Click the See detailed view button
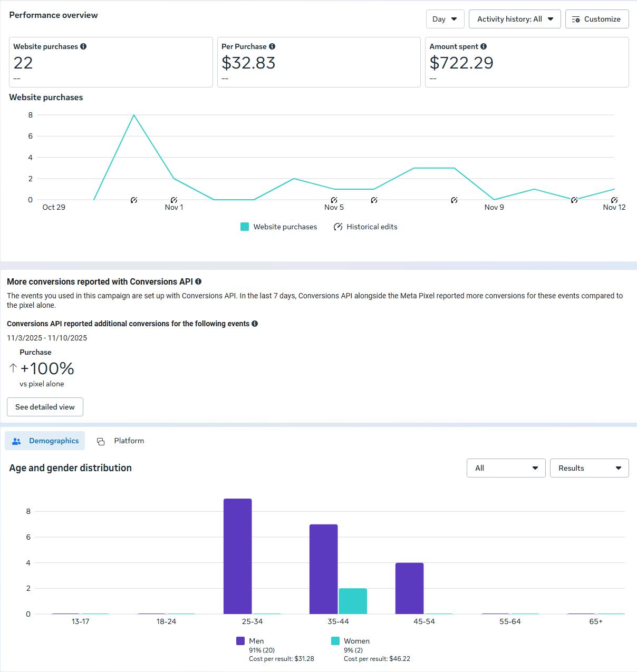637x672 pixels. [45, 406]
